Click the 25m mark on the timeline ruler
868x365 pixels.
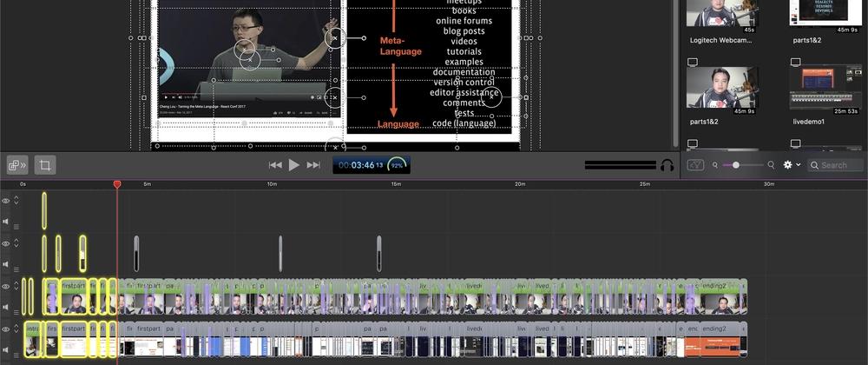645,184
